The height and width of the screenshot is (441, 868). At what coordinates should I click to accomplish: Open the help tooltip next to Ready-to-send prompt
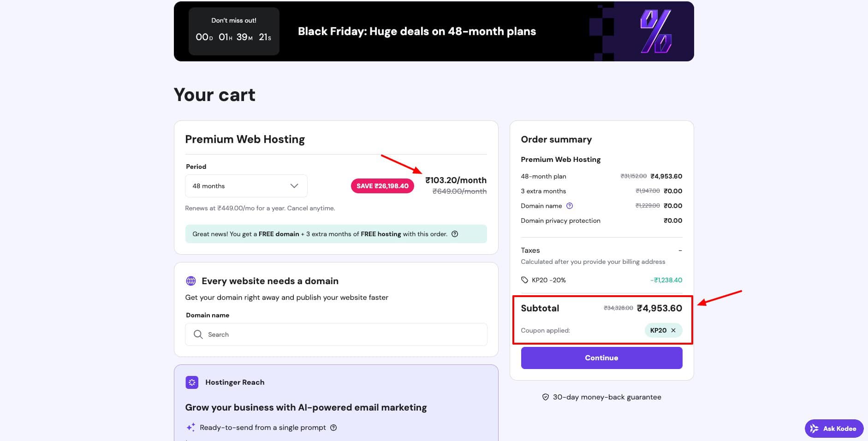[x=333, y=428]
